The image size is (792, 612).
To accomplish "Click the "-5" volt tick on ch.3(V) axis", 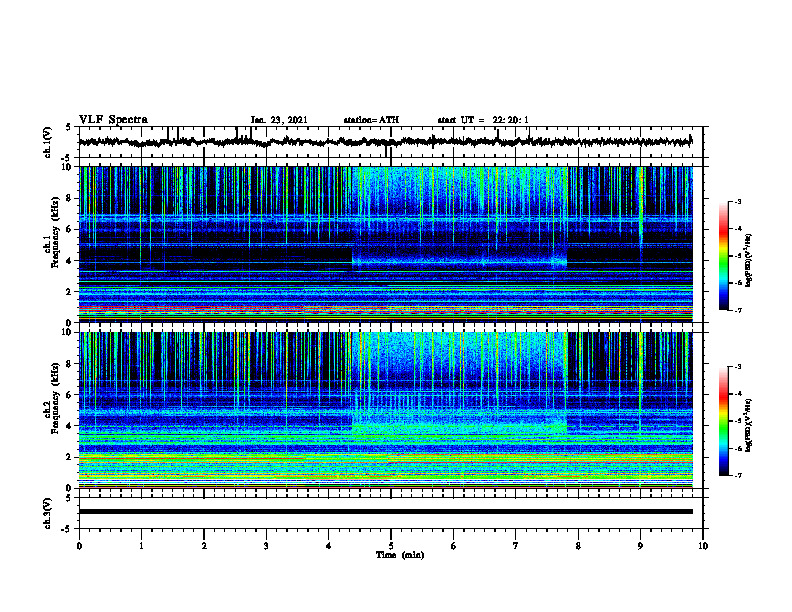I will tap(67, 529).
